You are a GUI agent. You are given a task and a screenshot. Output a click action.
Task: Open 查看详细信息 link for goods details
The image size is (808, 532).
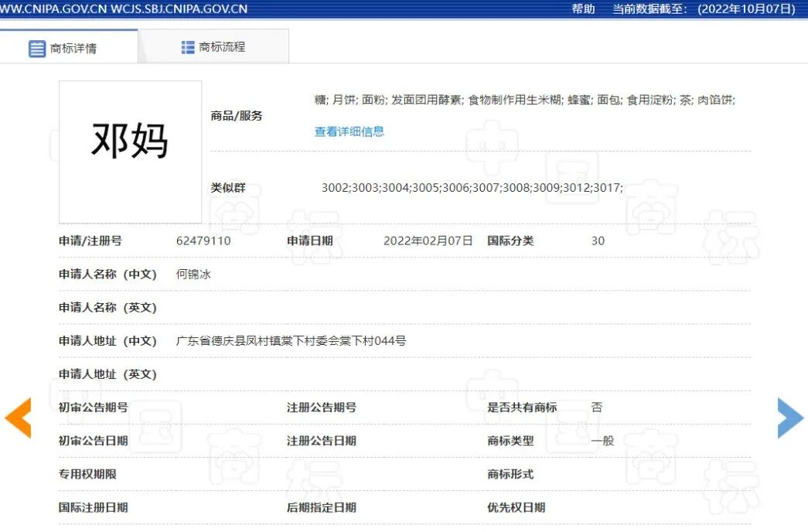pos(349,131)
